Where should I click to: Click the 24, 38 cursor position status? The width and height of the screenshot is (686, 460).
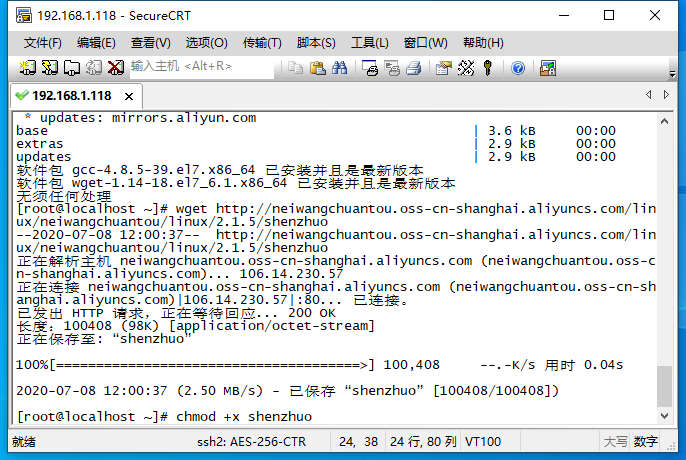point(358,442)
